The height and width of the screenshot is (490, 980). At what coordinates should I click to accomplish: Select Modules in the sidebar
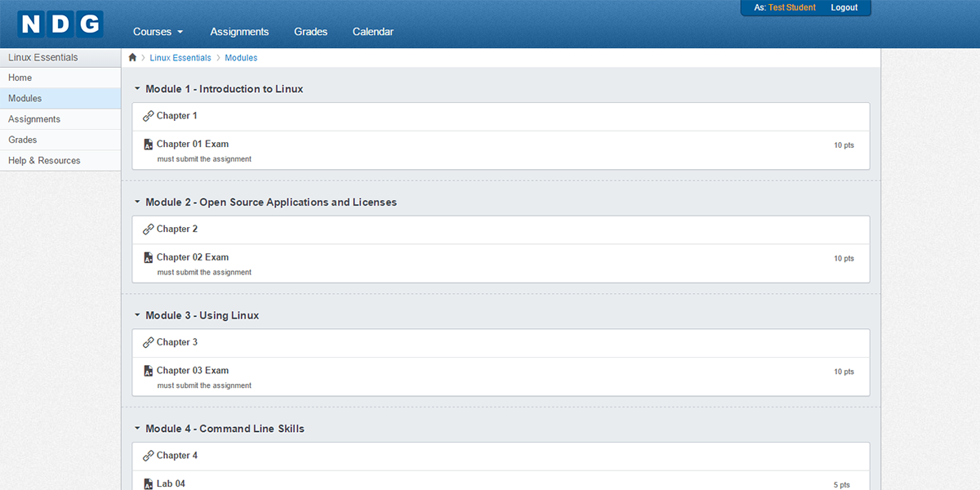60,99
